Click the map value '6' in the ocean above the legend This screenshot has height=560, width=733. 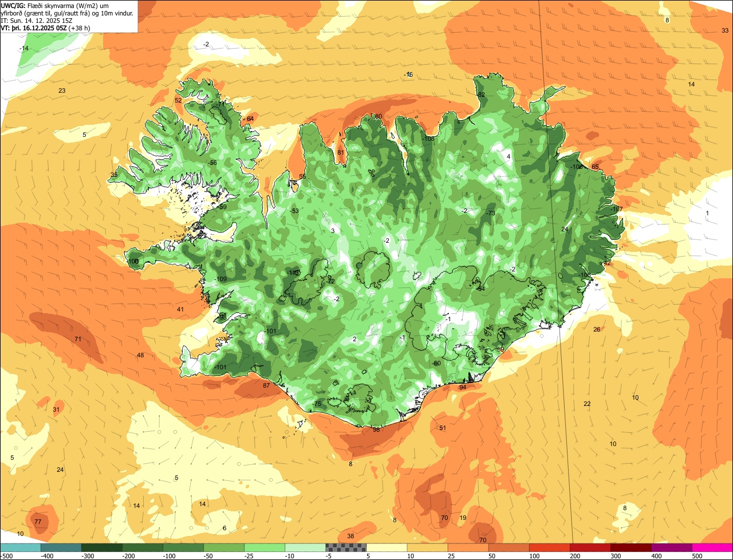click(x=224, y=529)
